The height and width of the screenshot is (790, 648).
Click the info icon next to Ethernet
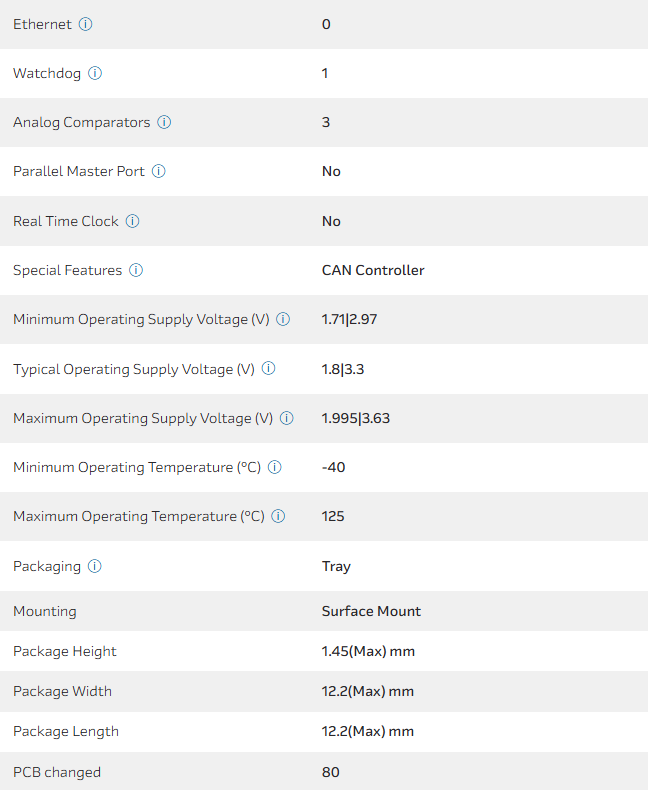[x=85, y=24]
